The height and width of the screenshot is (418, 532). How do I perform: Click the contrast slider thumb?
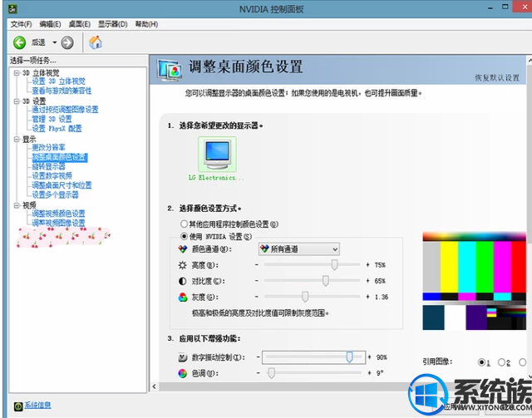click(x=326, y=281)
